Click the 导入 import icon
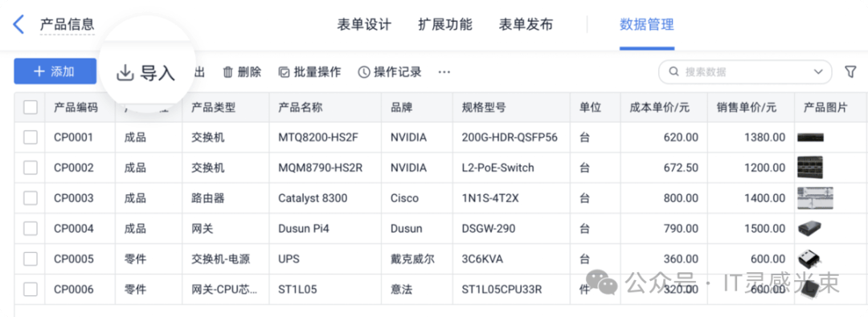868x317 pixels. tap(125, 72)
